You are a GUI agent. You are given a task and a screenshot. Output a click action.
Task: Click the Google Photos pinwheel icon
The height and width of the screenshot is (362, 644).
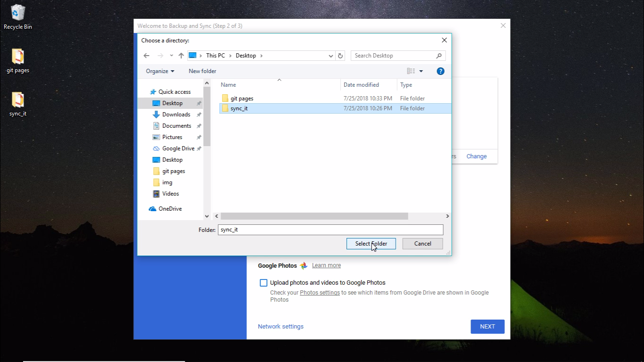pos(304,265)
